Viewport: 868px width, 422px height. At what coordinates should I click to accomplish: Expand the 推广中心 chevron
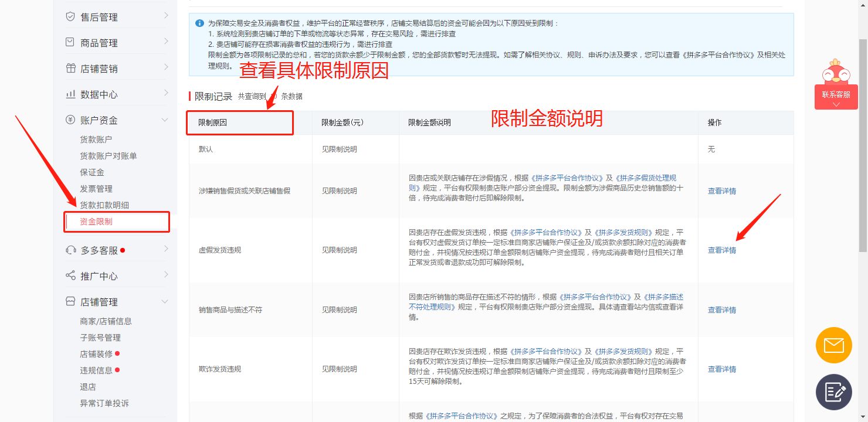[166, 274]
